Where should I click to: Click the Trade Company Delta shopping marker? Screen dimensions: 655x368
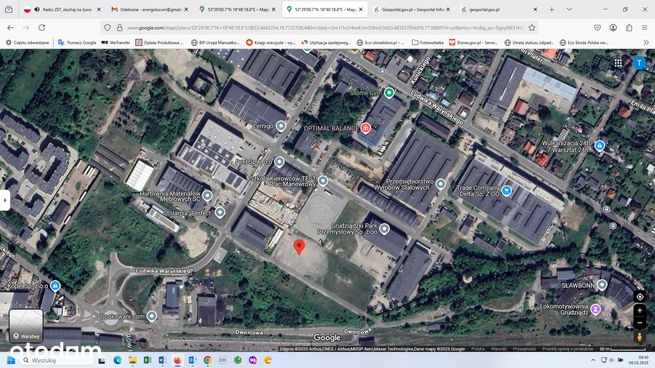(506, 191)
